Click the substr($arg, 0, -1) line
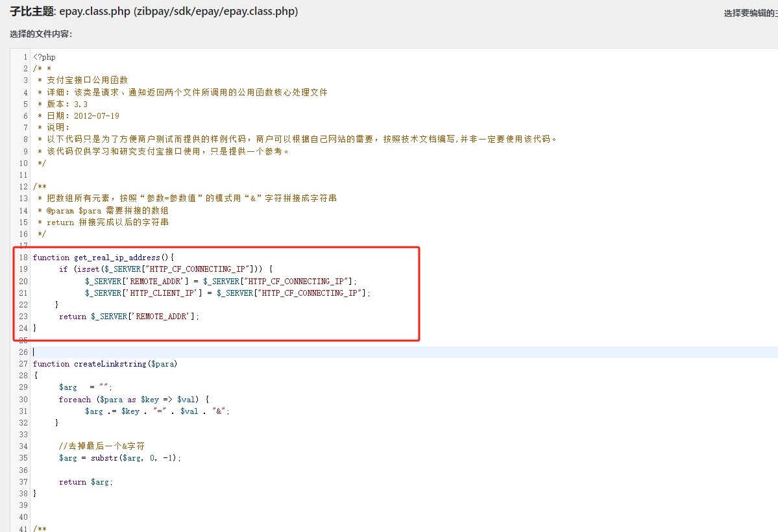 click(120, 458)
